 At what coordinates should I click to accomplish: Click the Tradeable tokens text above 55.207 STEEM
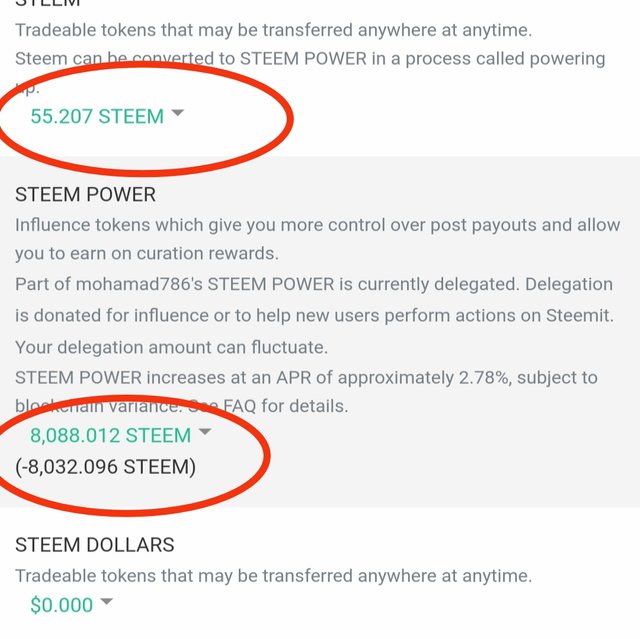[x=273, y=30]
